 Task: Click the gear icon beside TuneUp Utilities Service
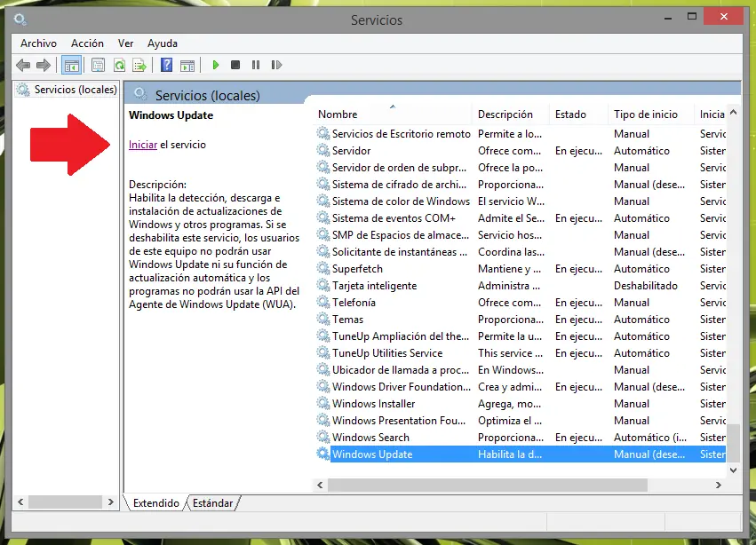[x=323, y=352]
